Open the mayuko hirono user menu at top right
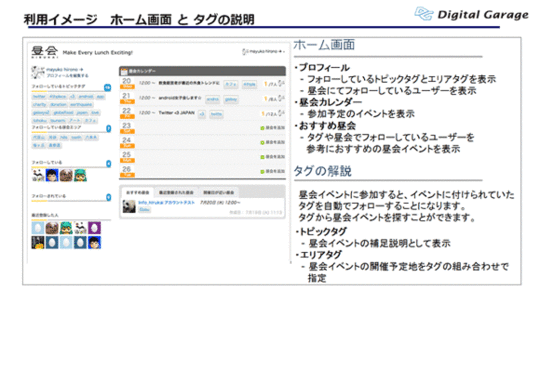The height and width of the screenshot is (370, 540). [x=264, y=52]
